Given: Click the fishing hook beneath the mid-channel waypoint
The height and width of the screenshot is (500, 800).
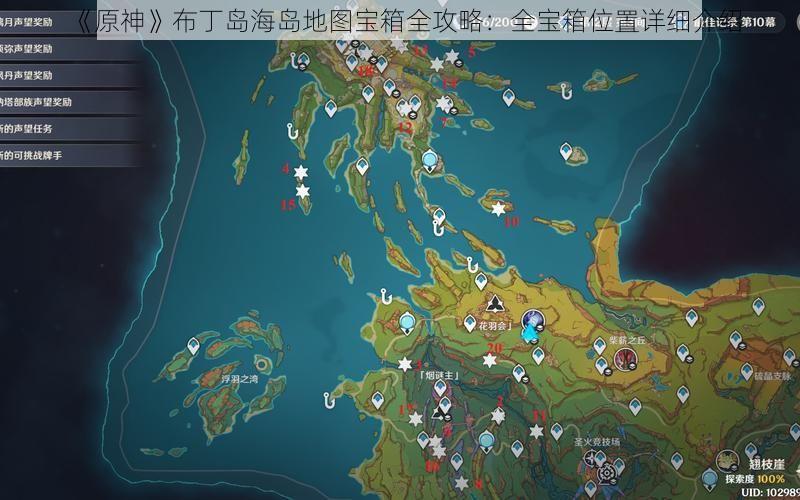Looking at the screenshot, I should pos(438,228).
